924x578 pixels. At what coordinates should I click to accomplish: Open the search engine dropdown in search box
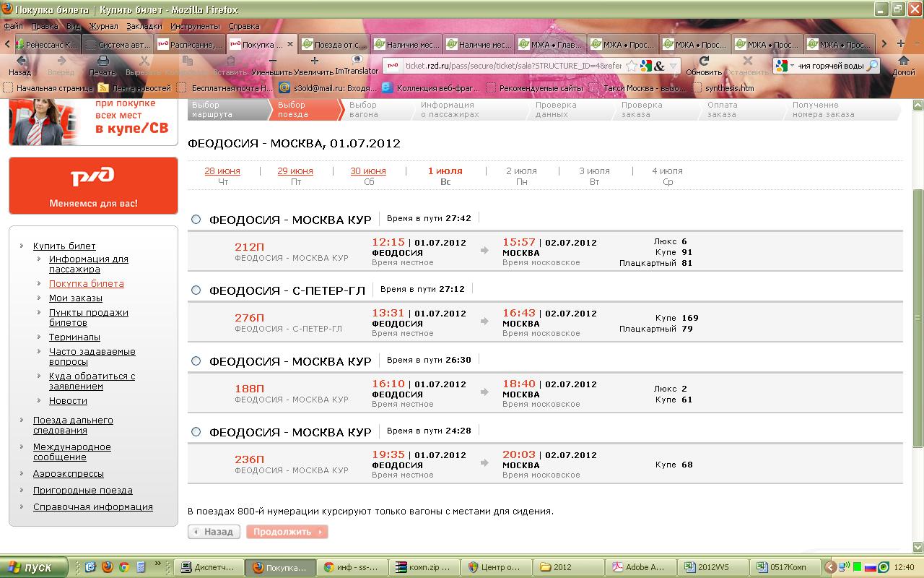(x=785, y=66)
